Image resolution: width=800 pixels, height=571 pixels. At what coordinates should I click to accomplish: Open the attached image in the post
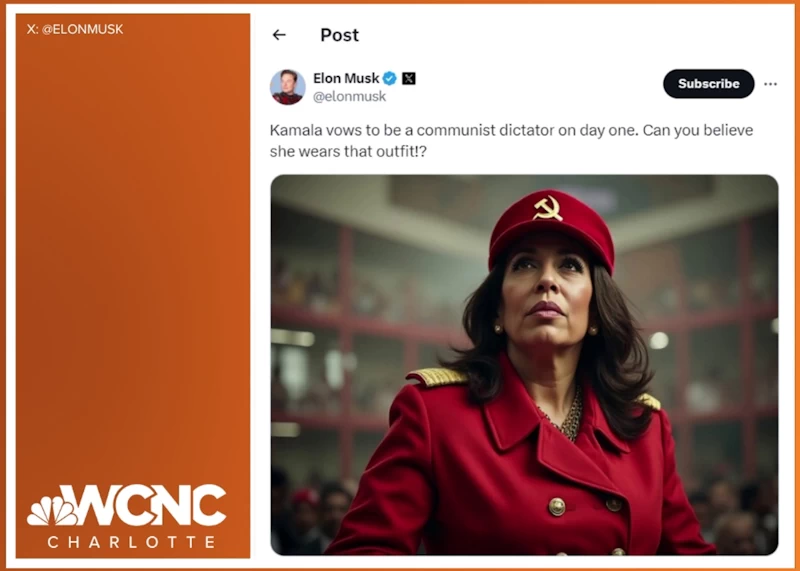(524, 365)
